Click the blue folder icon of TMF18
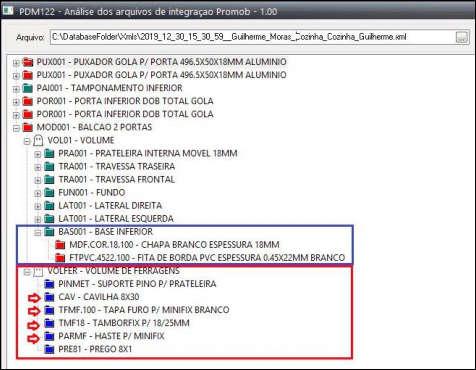Image resolution: width=476 pixels, height=370 pixels. tap(49, 323)
